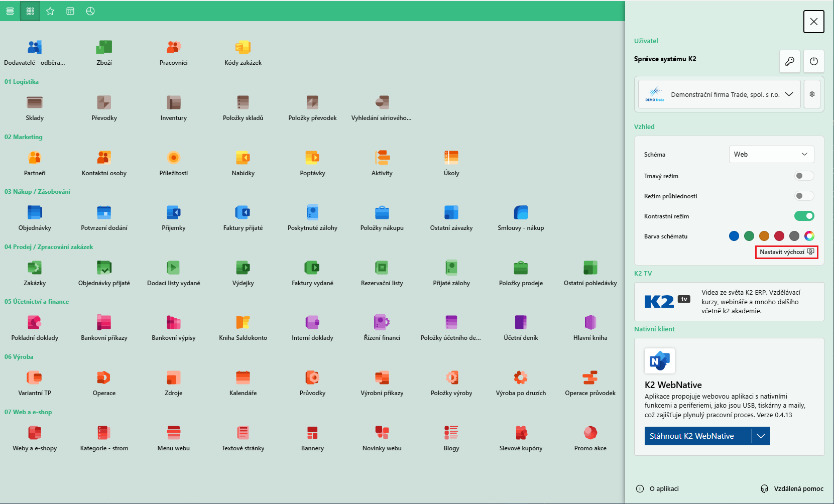This screenshot has height=504, width=834.
Task: Enable Tmavý režim switch
Action: coord(804,176)
